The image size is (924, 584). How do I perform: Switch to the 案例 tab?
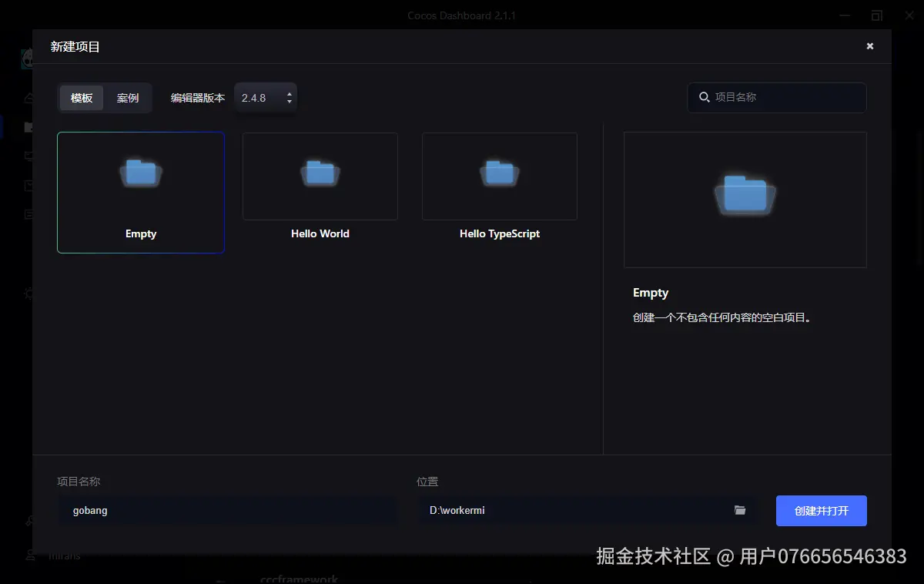pos(128,98)
